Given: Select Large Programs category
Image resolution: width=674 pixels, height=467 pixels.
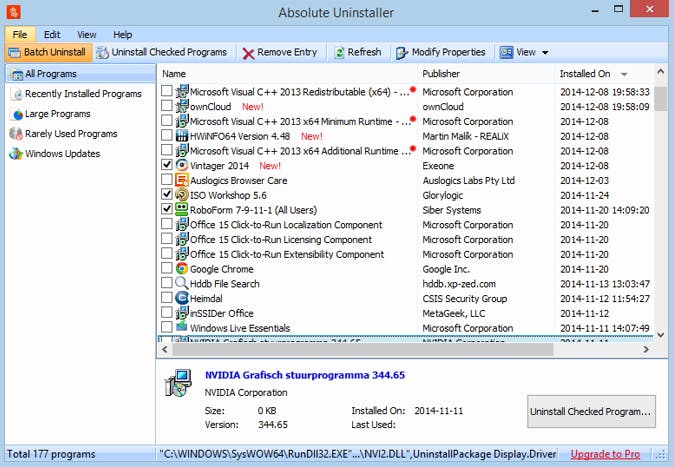Looking at the screenshot, I should pyautogui.click(x=81, y=114).
